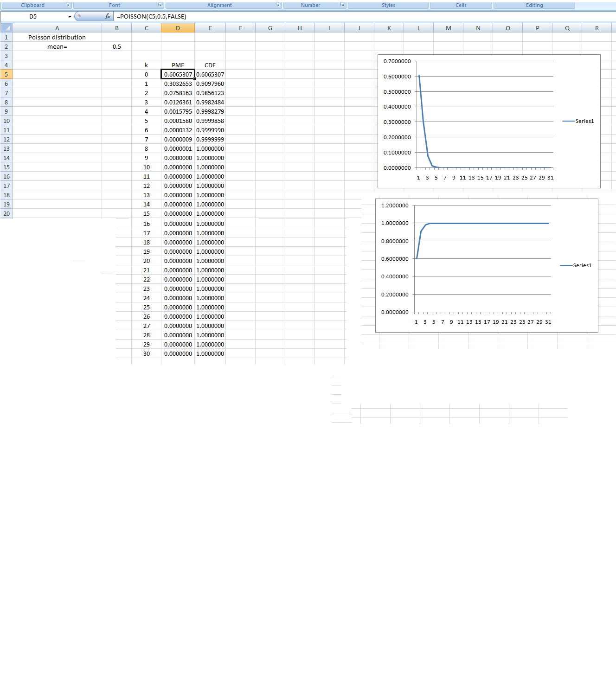Click the Insert Function fx icon
The width and height of the screenshot is (616, 687).
coord(108,16)
